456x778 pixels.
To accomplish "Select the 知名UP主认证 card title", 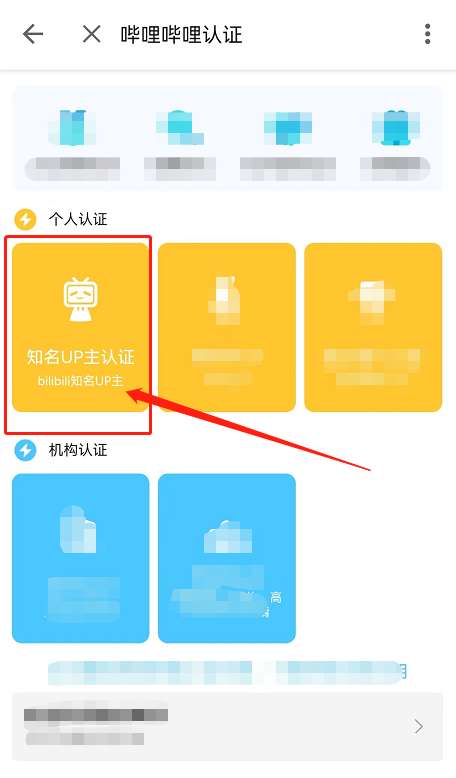I will click(80, 357).
